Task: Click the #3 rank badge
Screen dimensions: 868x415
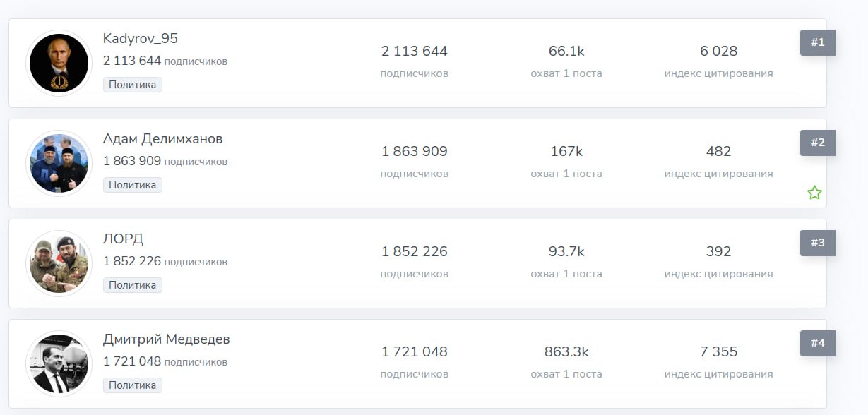Action: [818, 243]
